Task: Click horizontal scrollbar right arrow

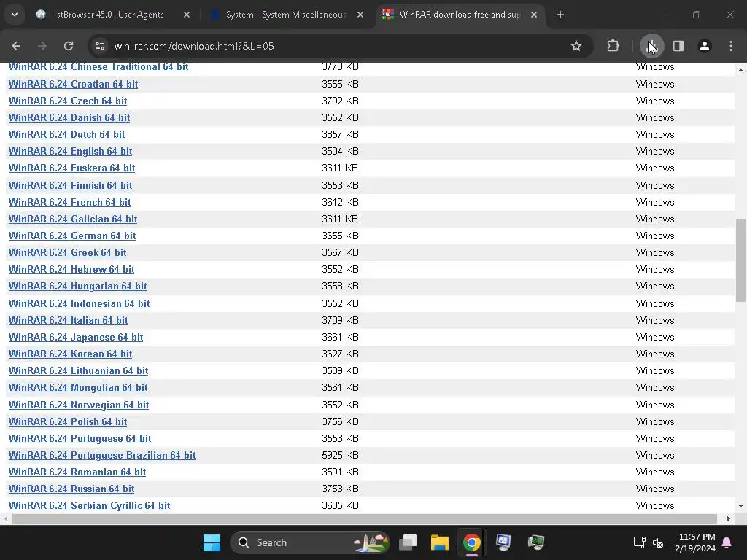Action: 729,518
